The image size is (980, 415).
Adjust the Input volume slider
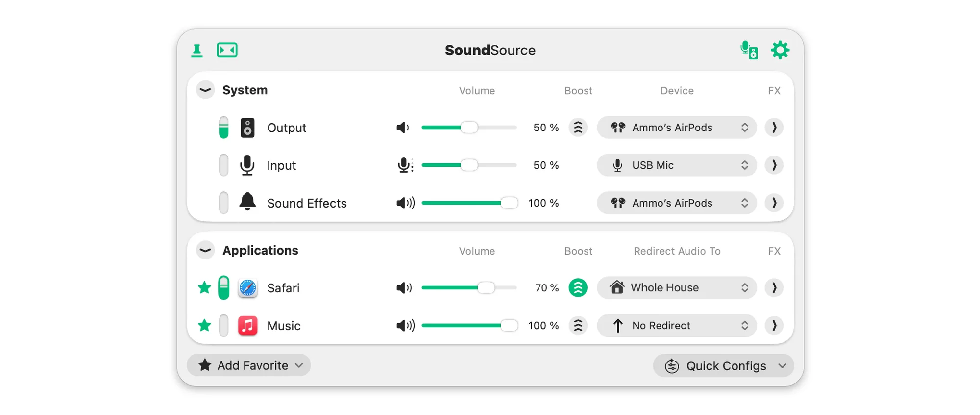tap(469, 165)
